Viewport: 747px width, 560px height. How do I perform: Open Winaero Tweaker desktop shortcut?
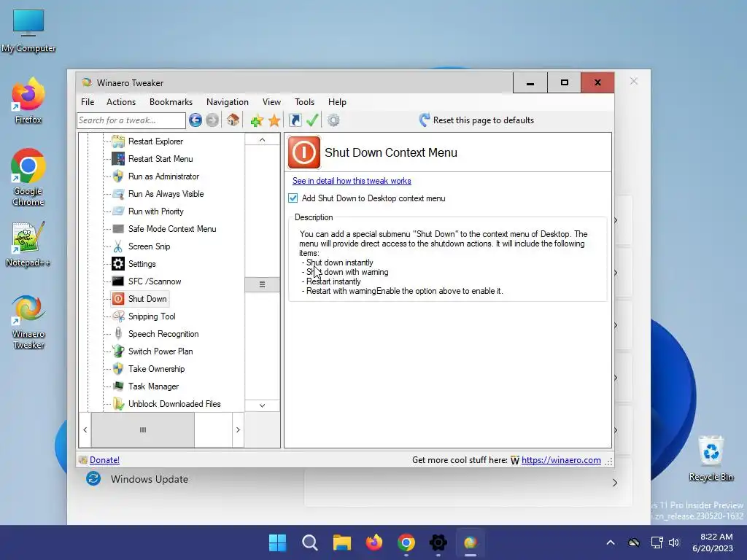[x=28, y=322]
